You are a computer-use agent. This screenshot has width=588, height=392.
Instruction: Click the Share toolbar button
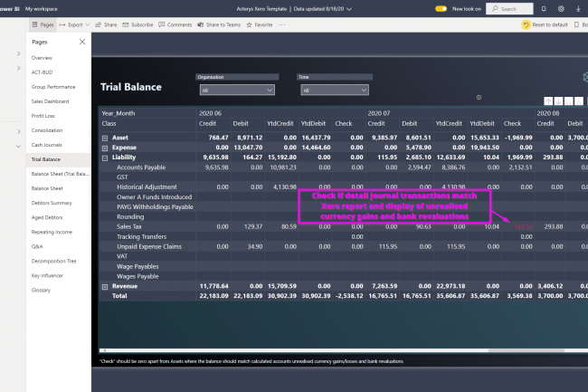(106, 24)
